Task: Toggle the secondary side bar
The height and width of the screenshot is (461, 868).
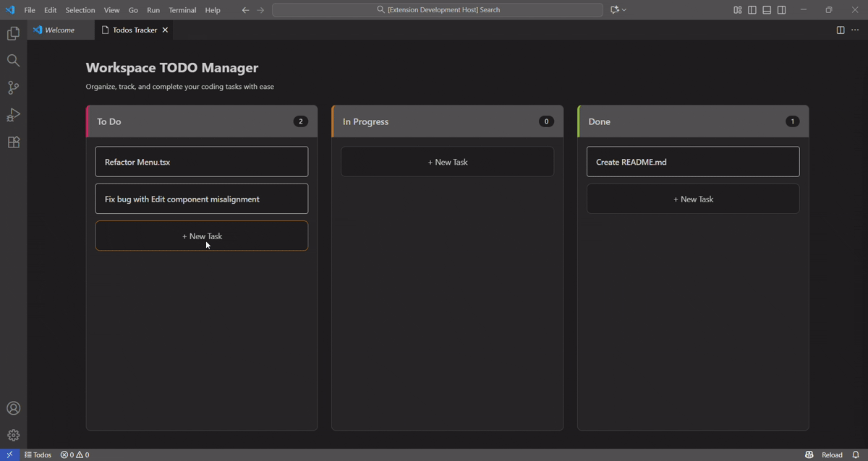Action: pyautogui.click(x=782, y=9)
